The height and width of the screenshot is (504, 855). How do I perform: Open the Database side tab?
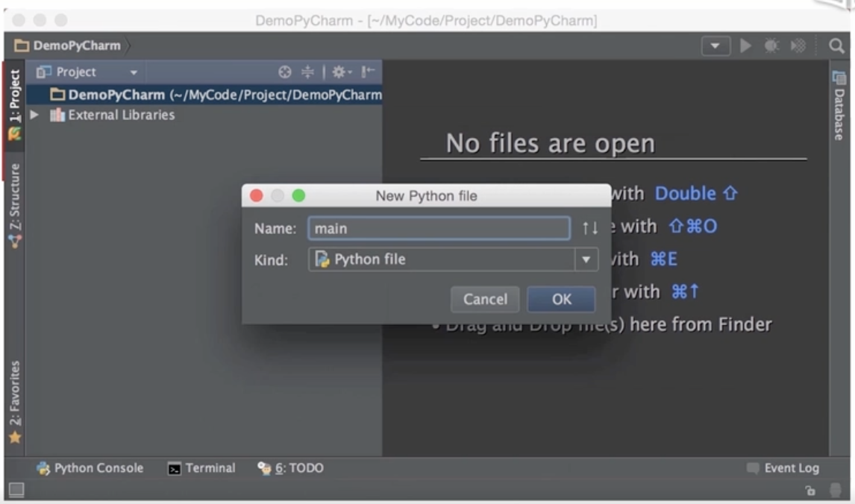pos(839,106)
